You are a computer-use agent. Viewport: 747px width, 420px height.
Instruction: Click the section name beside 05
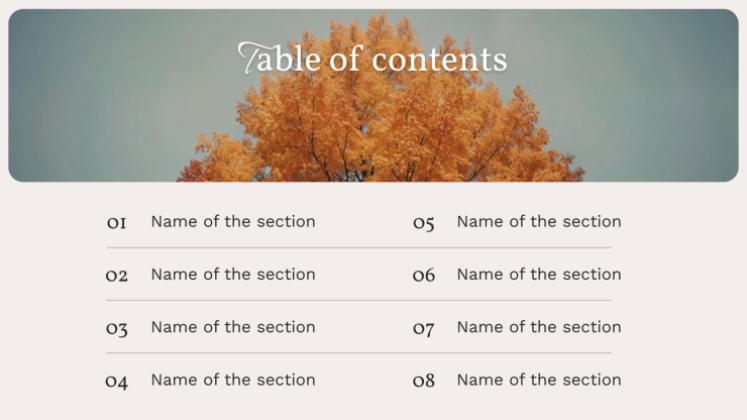click(539, 222)
